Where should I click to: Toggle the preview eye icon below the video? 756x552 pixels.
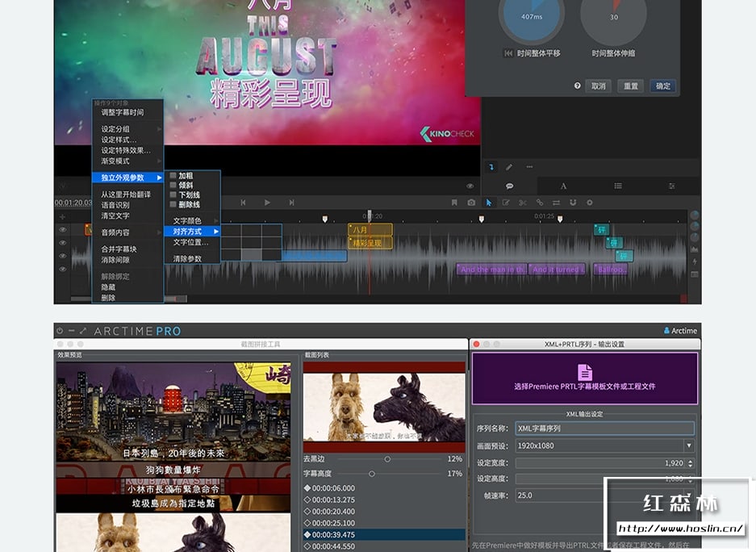470,186
